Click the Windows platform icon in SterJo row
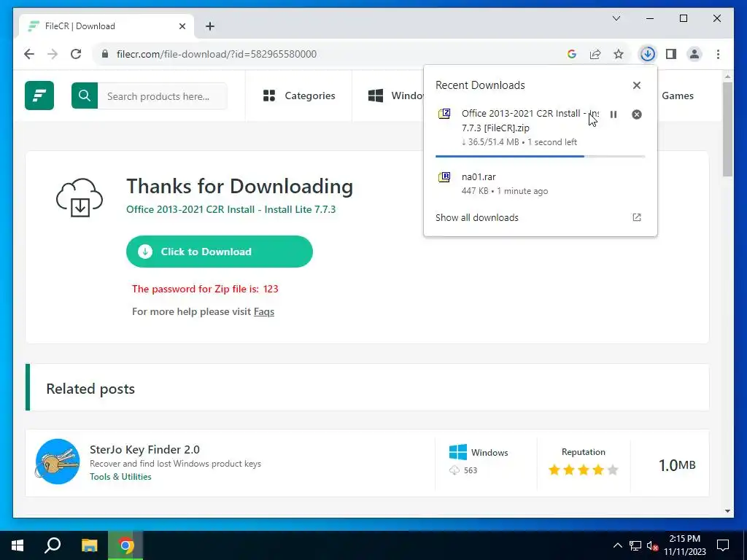747x560 pixels. [x=458, y=452]
